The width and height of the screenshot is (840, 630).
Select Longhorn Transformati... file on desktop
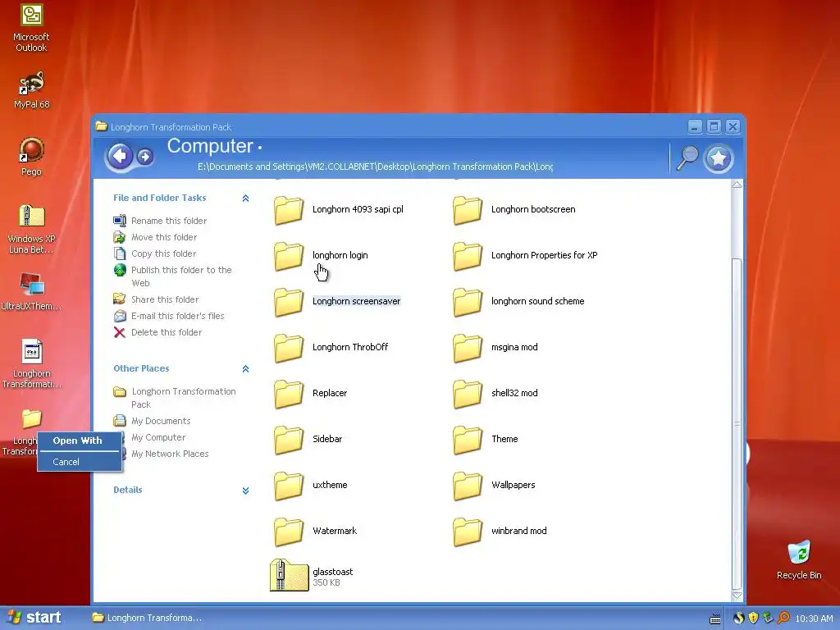click(31, 363)
